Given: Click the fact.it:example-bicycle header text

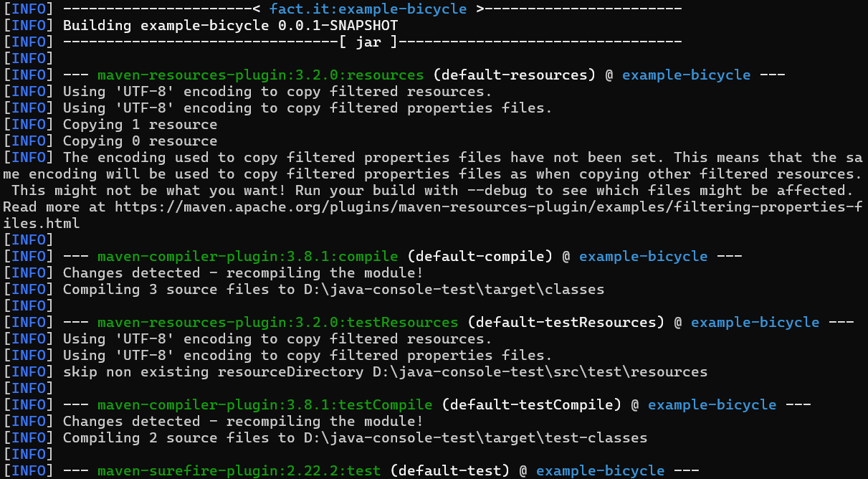Looking at the screenshot, I should click(x=368, y=9).
